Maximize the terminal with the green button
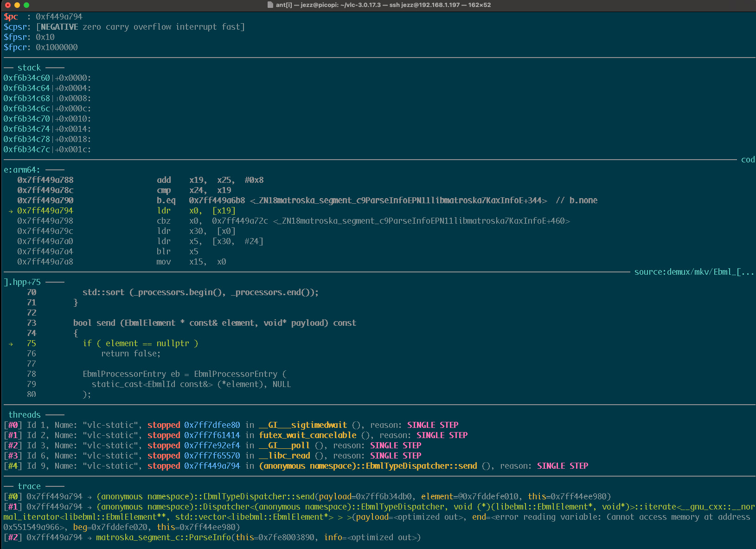 pos(26,5)
